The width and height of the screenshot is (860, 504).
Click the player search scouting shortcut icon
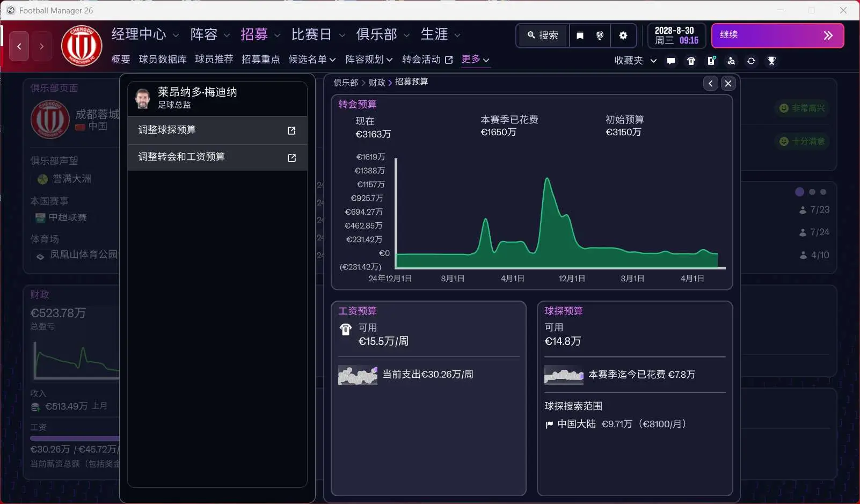click(731, 61)
